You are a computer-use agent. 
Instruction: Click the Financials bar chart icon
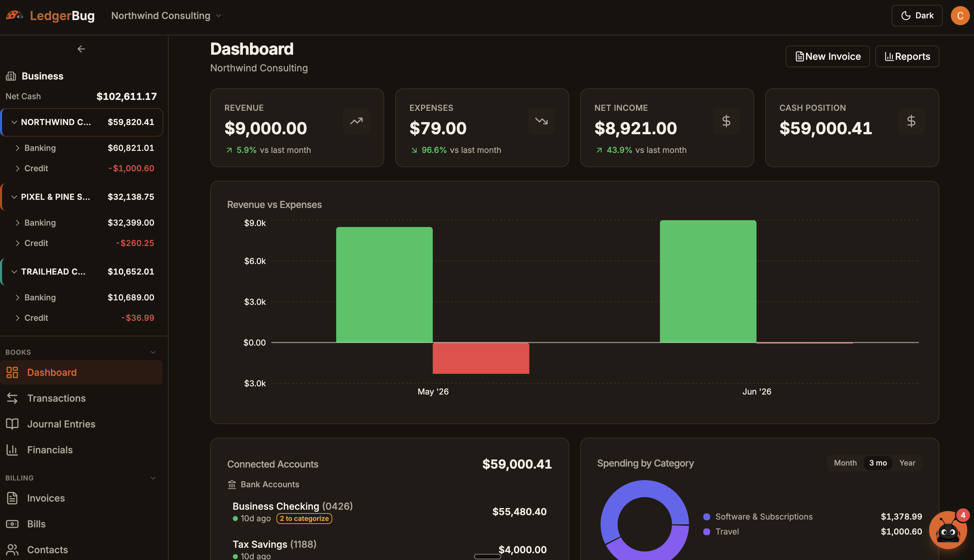(x=12, y=450)
